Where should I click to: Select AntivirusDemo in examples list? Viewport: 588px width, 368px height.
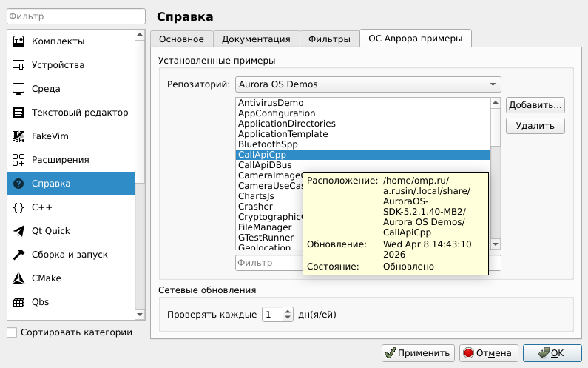coord(362,103)
